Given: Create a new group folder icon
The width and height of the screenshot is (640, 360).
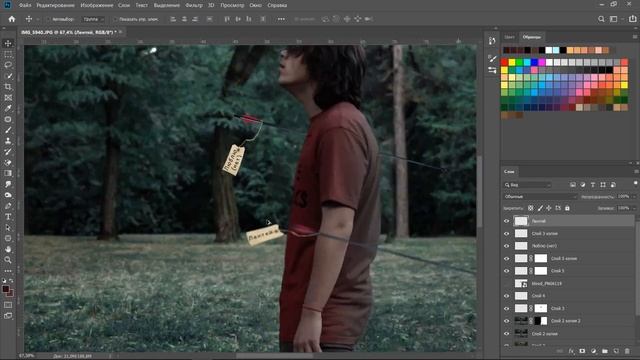Looking at the screenshot, I should [604, 351].
